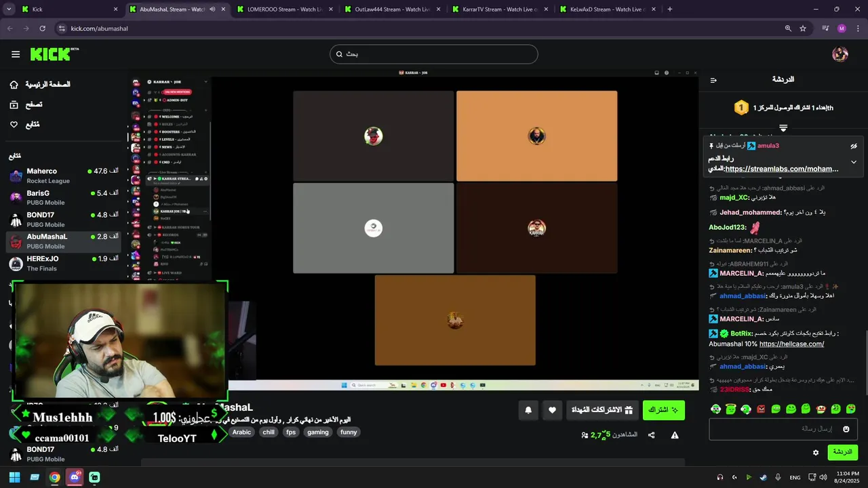Viewport: 868px width, 488px height.
Task: Open the tab search dropdown arrow
Action: (x=9, y=9)
